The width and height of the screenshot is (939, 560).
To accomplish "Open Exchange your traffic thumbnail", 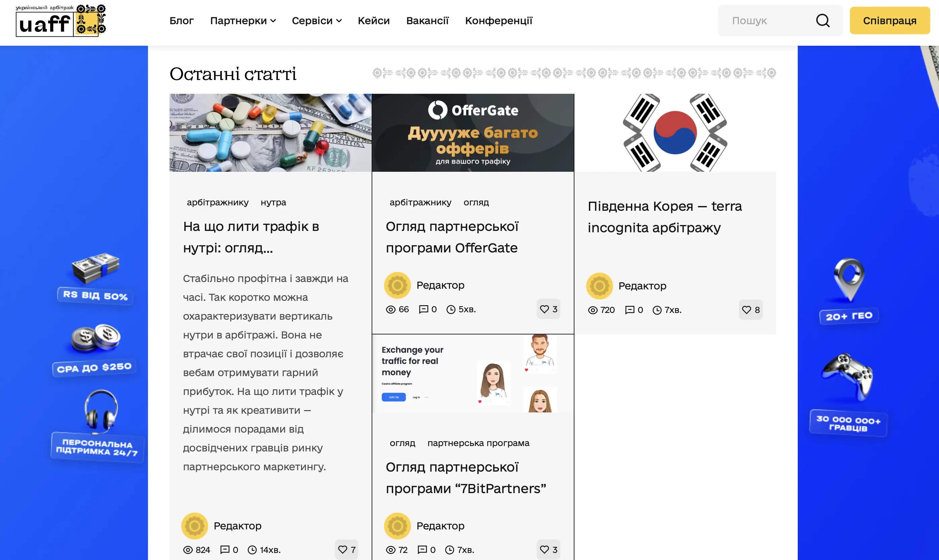I will click(473, 373).
